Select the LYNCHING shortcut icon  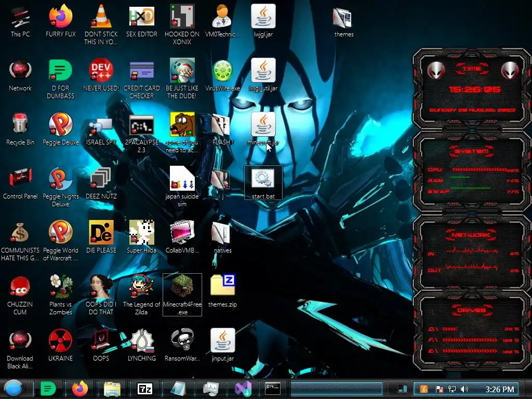141,340
